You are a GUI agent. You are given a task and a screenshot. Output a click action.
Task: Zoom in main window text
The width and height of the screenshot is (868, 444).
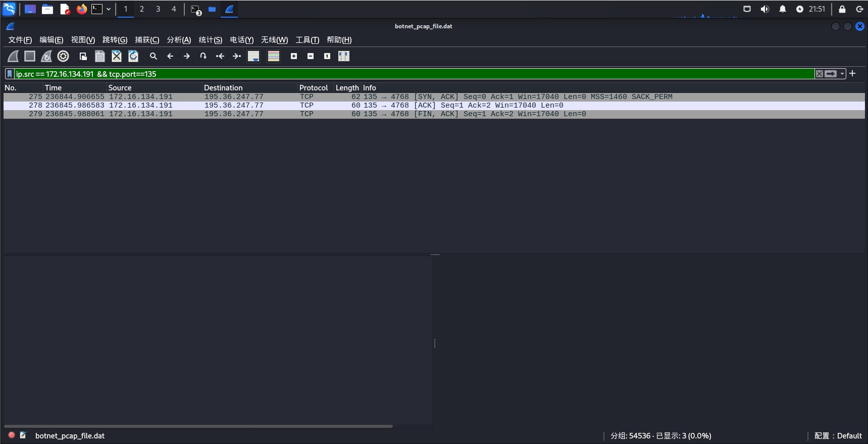(294, 56)
